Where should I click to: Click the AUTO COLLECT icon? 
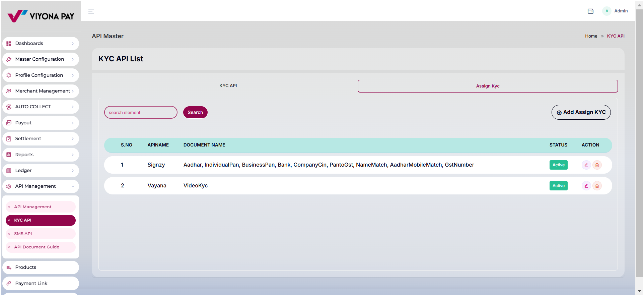coord(9,107)
